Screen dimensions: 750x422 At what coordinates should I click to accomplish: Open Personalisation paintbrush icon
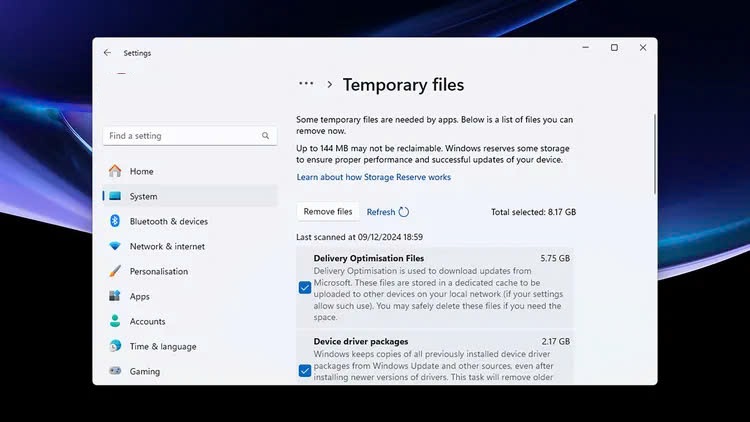tap(115, 271)
